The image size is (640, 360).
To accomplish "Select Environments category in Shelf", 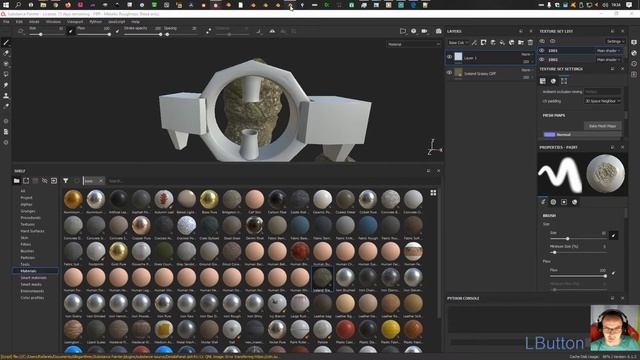I will coord(32,291).
